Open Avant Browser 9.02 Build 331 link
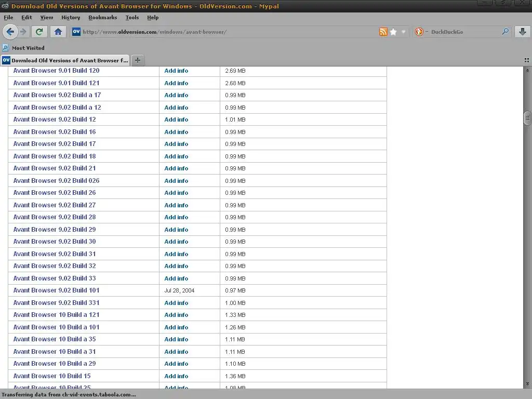 pyautogui.click(x=56, y=303)
